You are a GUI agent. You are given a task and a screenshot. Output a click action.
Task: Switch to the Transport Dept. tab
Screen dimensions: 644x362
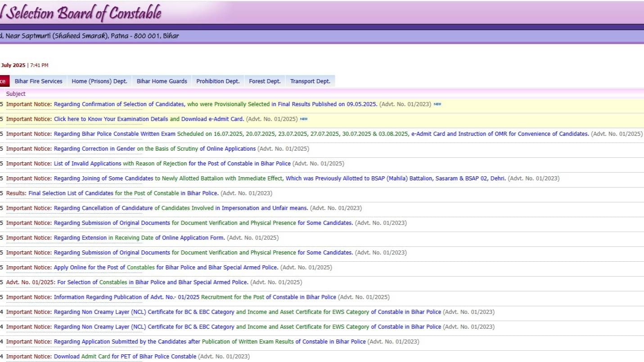pos(310,81)
